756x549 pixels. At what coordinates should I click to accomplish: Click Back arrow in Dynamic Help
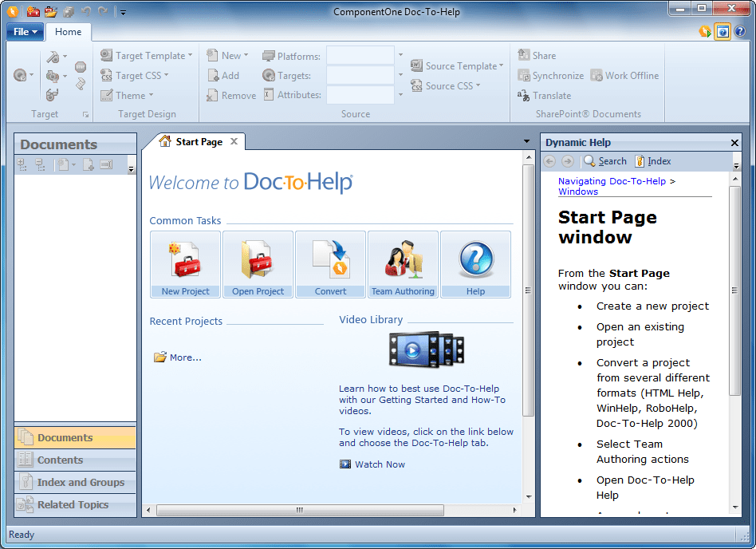(549, 161)
